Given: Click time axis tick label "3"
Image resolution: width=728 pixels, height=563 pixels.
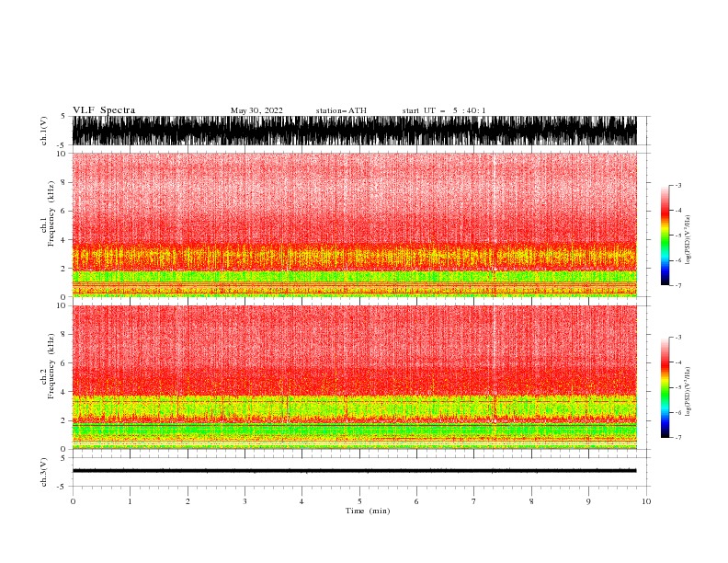Looking at the screenshot, I should click(245, 501).
